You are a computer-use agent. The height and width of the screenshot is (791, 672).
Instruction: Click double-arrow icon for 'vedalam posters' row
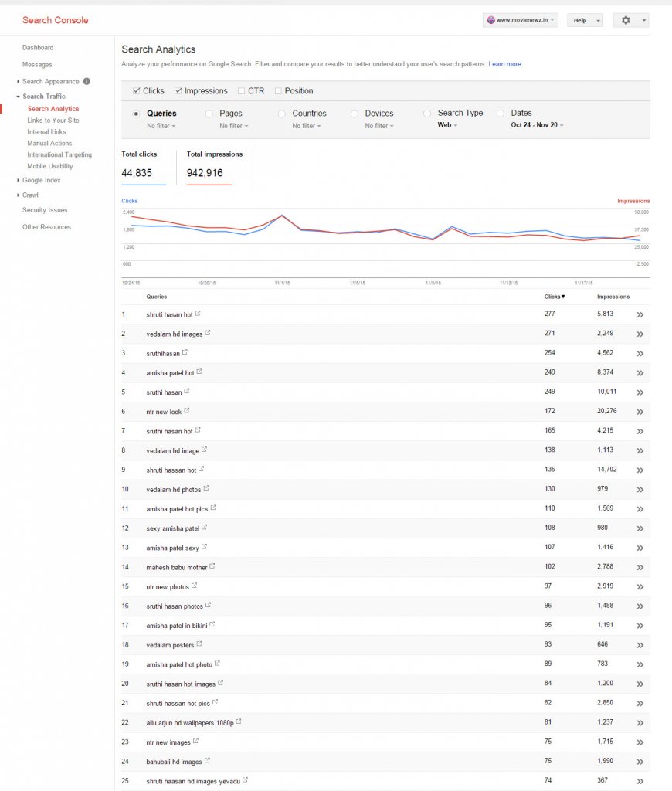[x=640, y=645]
